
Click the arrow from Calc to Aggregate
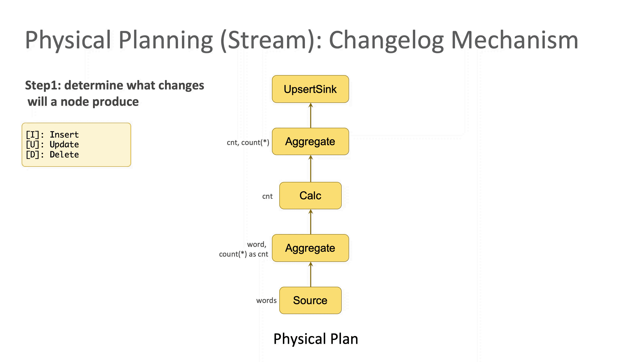tap(311, 169)
